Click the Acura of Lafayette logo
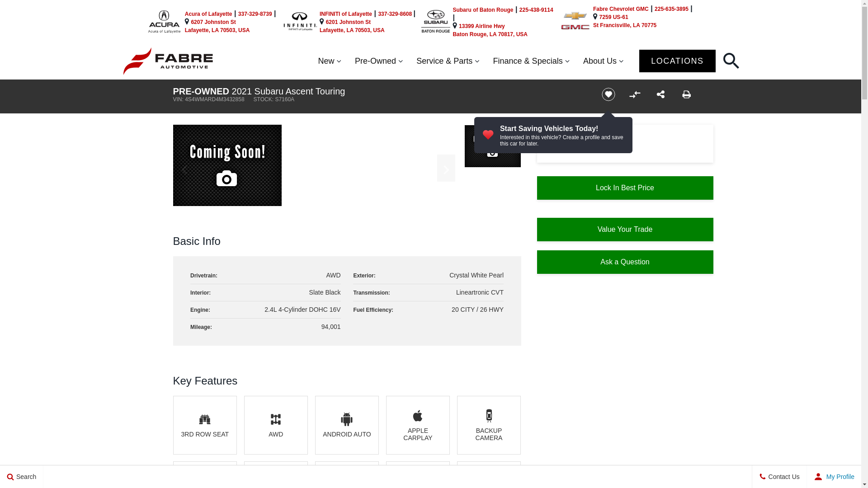Image resolution: width=868 pixels, height=488 pixels. click(164, 22)
